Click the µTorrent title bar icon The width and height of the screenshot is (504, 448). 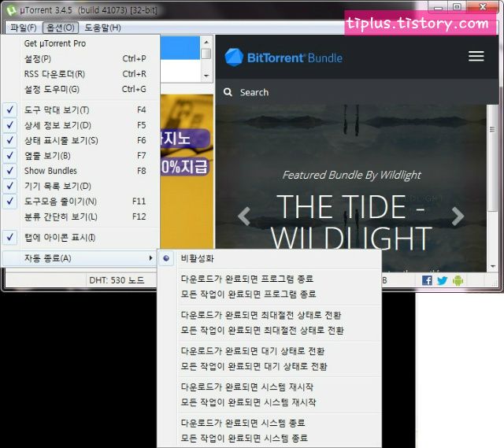point(11,10)
